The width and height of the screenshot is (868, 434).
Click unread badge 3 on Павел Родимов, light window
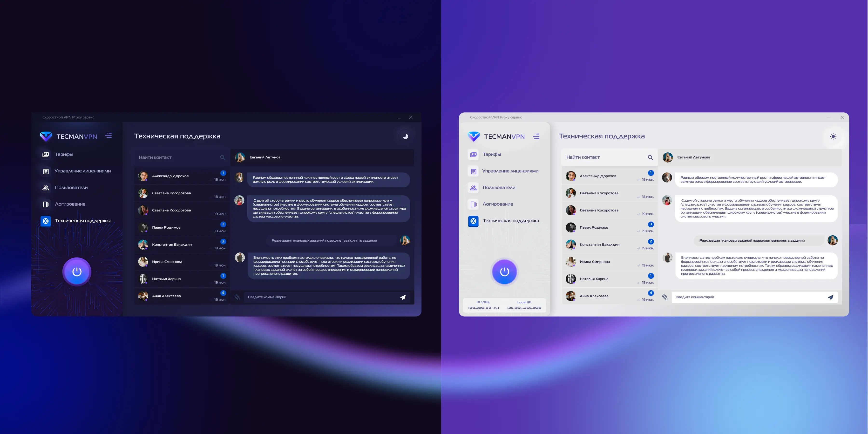pos(651,224)
